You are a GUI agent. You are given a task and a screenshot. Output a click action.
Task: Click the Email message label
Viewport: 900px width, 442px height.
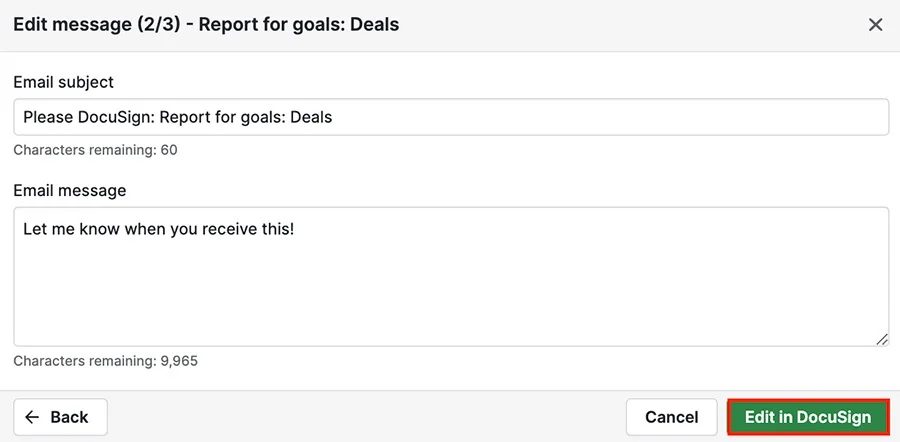point(70,191)
